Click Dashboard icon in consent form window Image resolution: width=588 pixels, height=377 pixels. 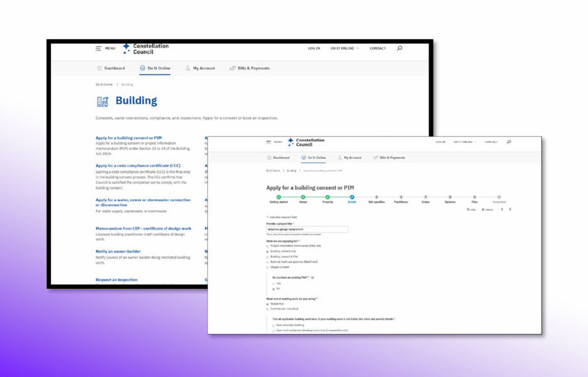click(269, 158)
